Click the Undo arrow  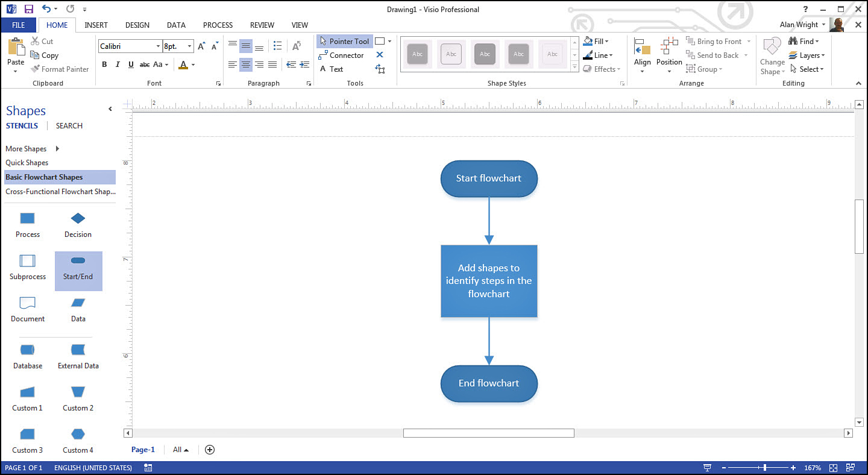[46, 9]
